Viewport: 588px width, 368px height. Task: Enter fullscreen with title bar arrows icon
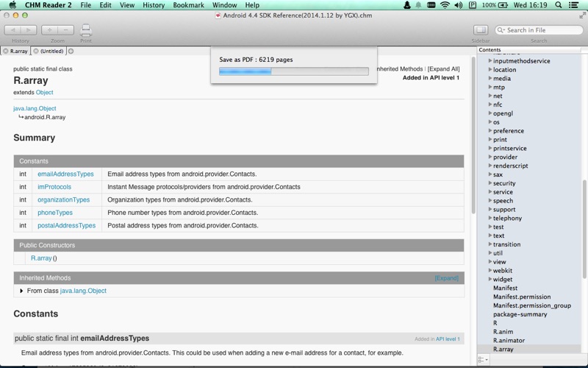[582, 15]
